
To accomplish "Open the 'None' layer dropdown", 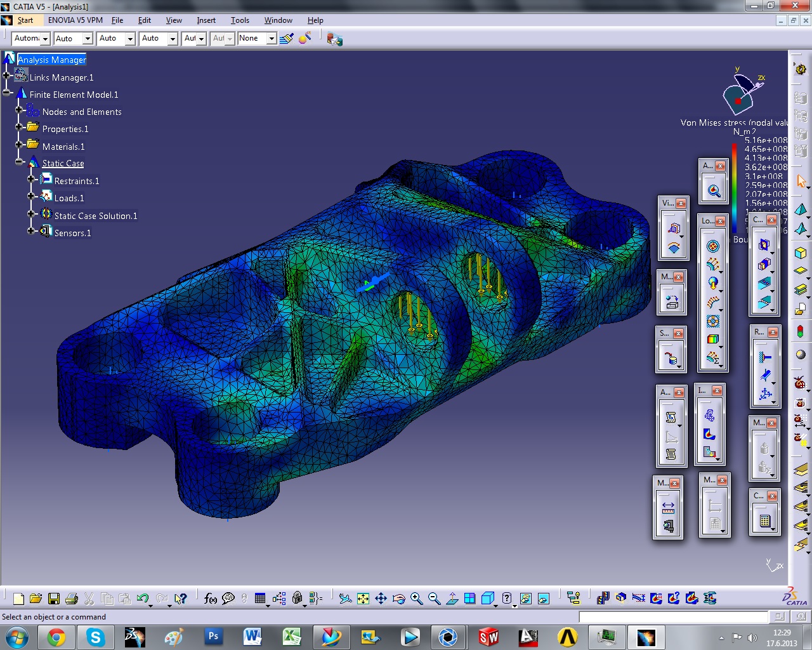I will tap(272, 39).
